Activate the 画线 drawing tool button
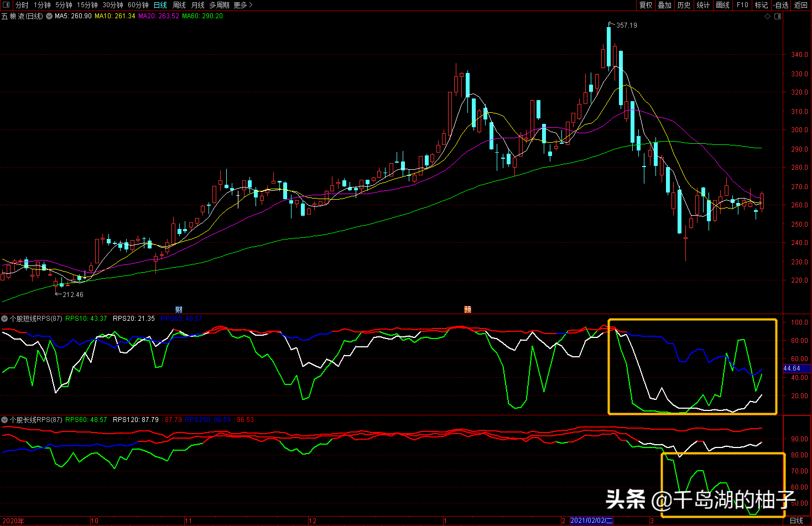Viewport: 812px width, 526px height. (x=722, y=5)
